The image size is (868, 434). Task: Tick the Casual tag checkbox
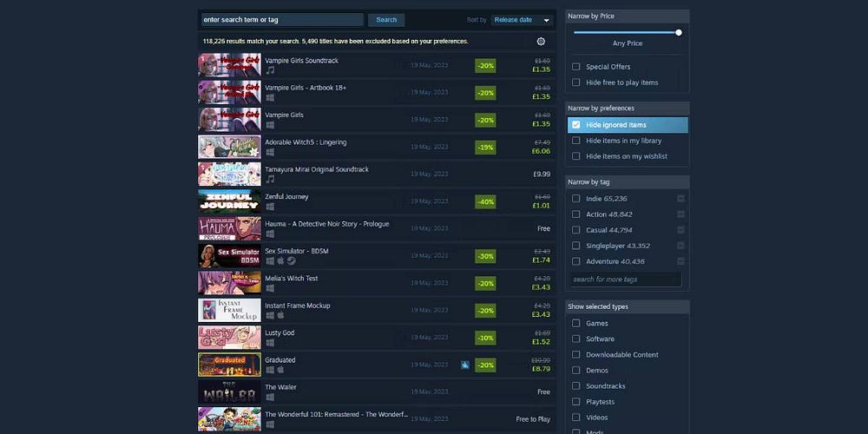coord(576,230)
